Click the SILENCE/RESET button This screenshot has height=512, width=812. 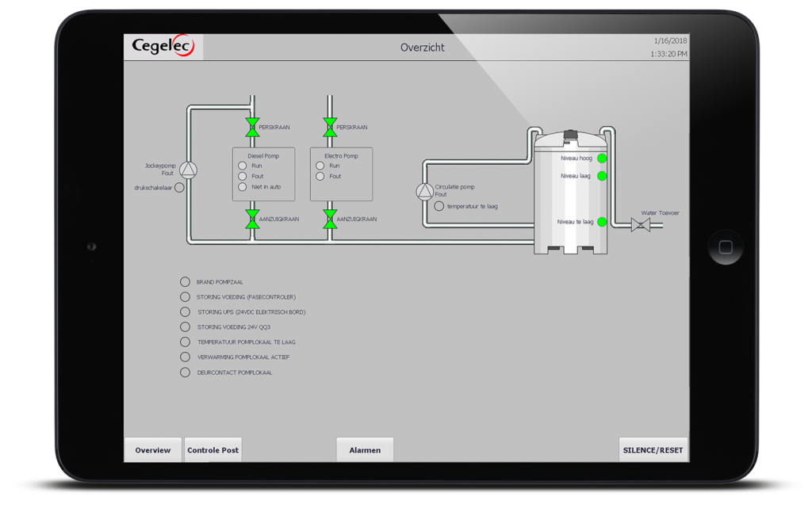[x=653, y=450]
